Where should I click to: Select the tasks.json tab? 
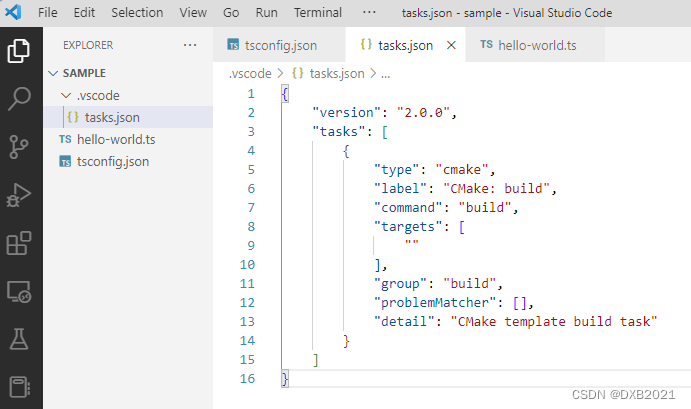(405, 45)
